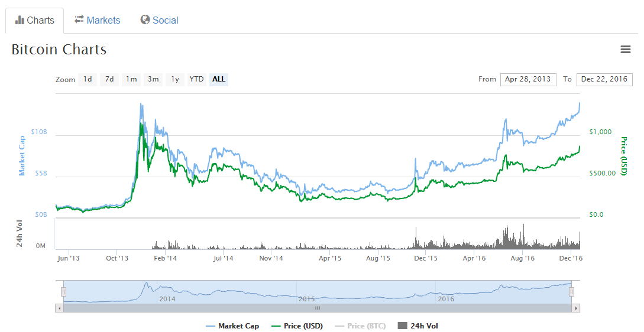Image resolution: width=644 pixels, height=332 pixels.
Task: Click the navigator scrollbar left arrow
Action: pos(60,308)
